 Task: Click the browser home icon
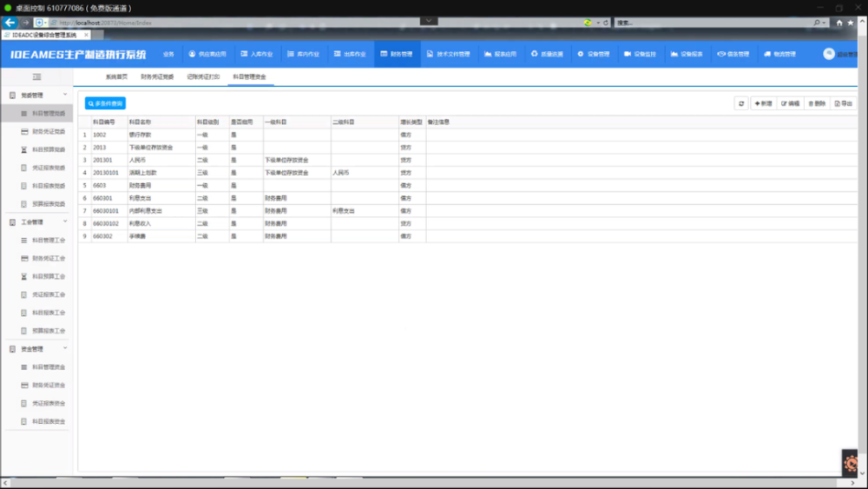(839, 23)
